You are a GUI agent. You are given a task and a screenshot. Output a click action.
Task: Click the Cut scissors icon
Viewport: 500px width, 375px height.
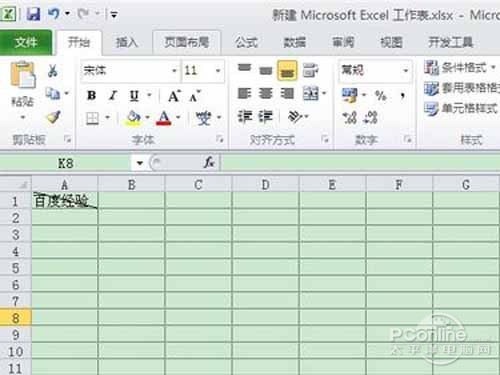[52, 71]
